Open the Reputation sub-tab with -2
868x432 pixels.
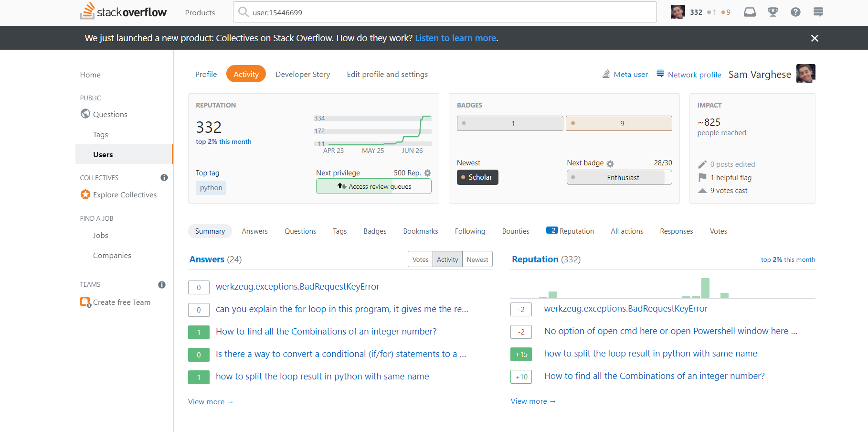coord(570,231)
